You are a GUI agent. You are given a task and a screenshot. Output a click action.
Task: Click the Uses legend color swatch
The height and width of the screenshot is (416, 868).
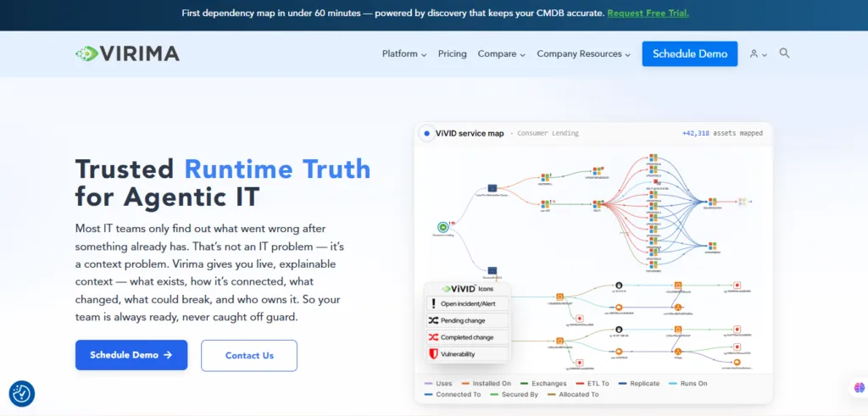tap(428, 383)
